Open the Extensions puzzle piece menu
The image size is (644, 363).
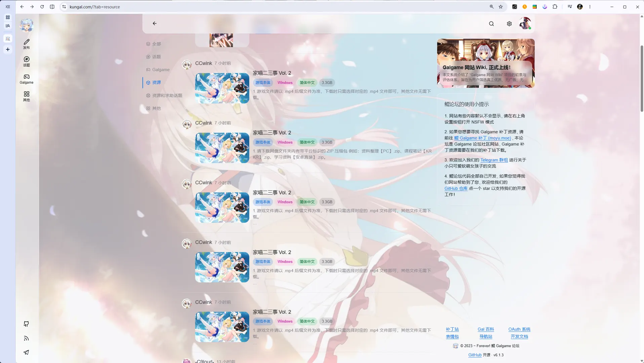555,7
